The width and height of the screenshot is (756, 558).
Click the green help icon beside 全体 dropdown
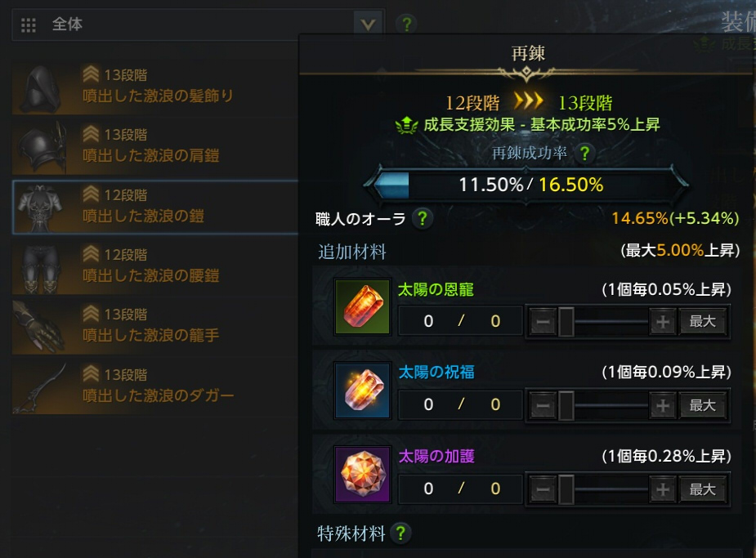[406, 24]
